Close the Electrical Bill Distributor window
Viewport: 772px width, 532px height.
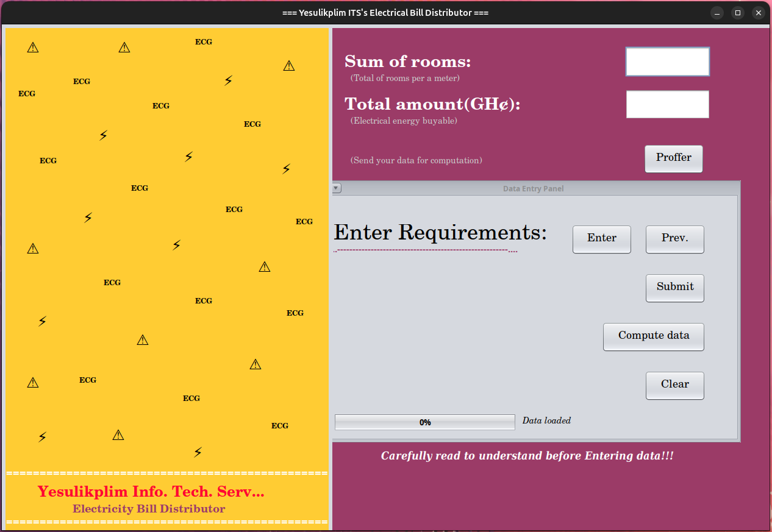pyautogui.click(x=759, y=13)
